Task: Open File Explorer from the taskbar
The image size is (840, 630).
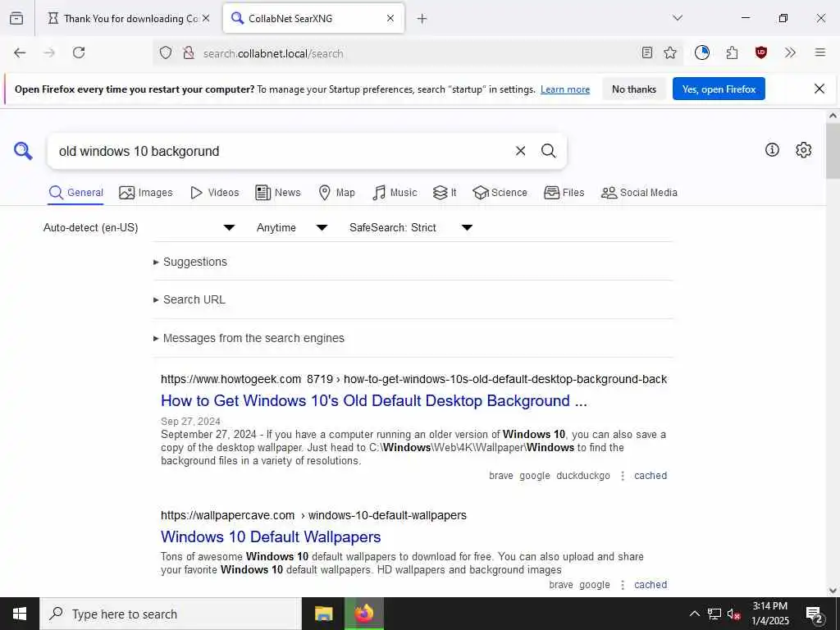Action: 323,614
